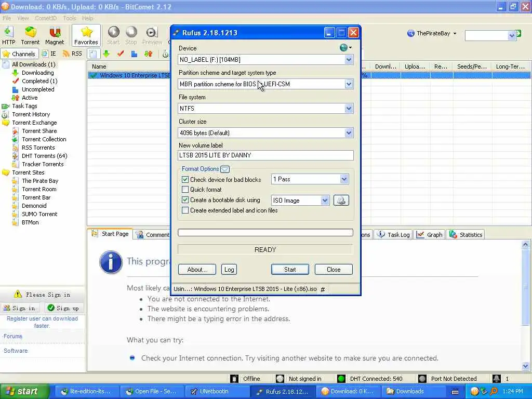
Task: Click the up-down arrows active filter icon
Action: (148, 54)
